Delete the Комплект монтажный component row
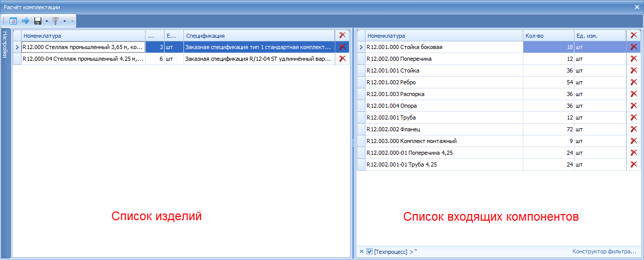The height and width of the screenshot is (260, 644). (x=634, y=141)
